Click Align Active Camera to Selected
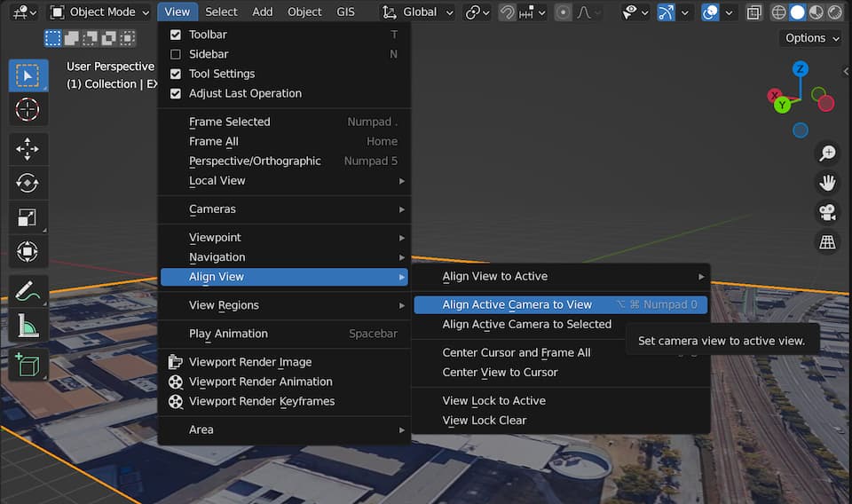Screen dimensions: 852x504 526,325
